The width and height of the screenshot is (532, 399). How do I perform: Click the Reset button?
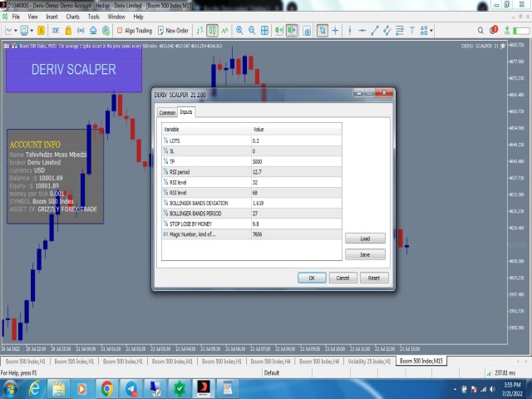pyautogui.click(x=374, y=278)
